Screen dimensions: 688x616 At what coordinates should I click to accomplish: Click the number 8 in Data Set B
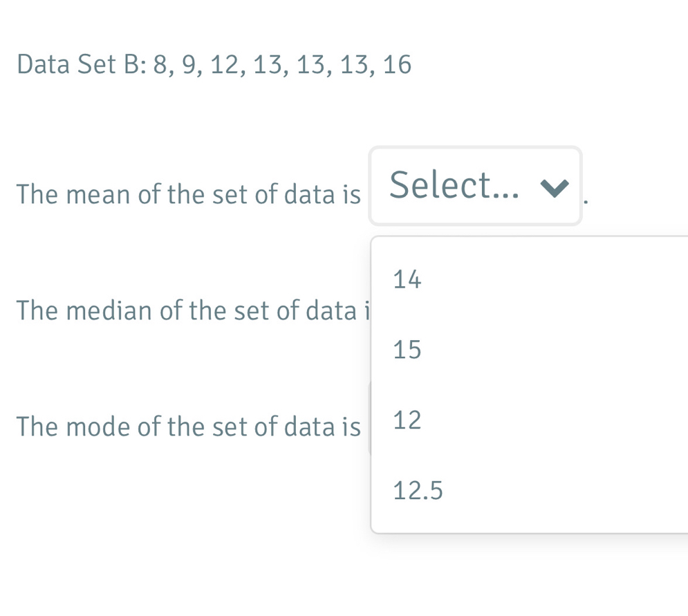(x=161, y=65)
